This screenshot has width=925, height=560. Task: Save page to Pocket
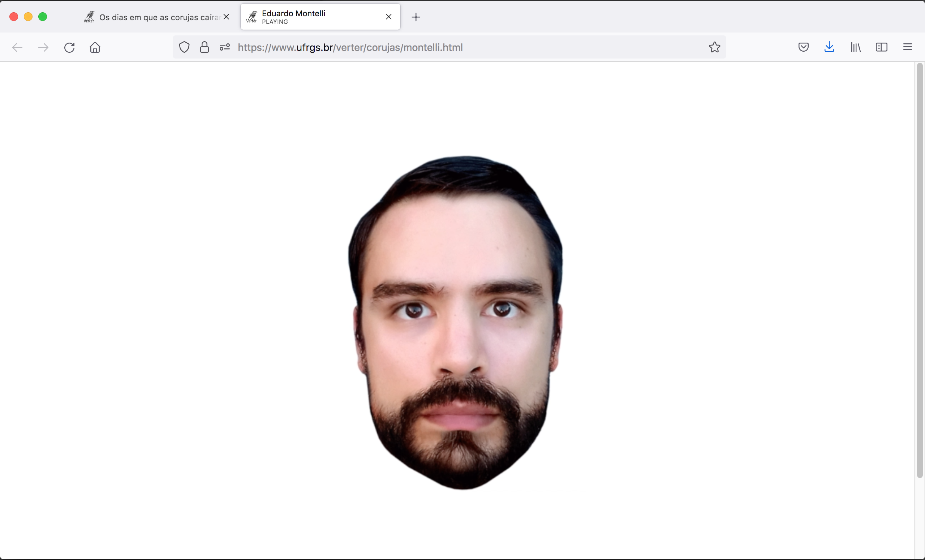coord(803,47)
